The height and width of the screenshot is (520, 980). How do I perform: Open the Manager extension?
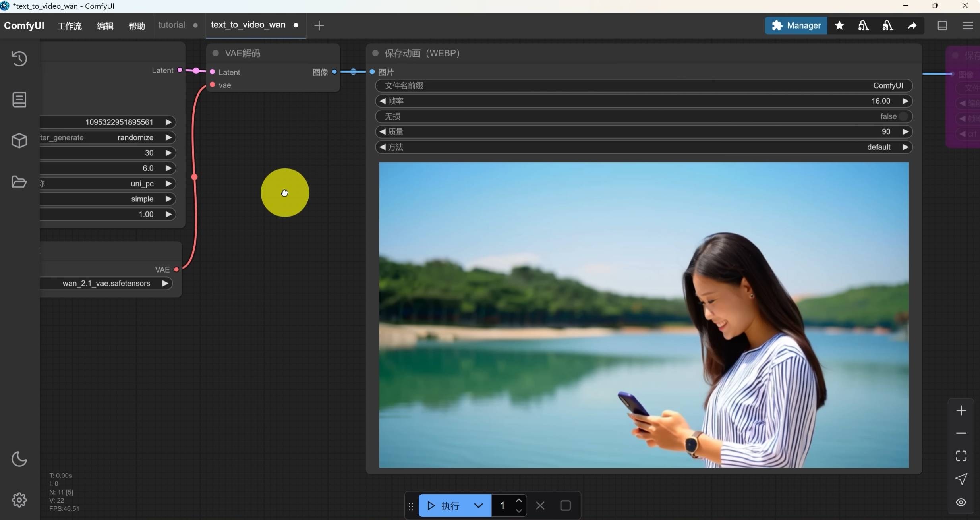tap(796, 25)
